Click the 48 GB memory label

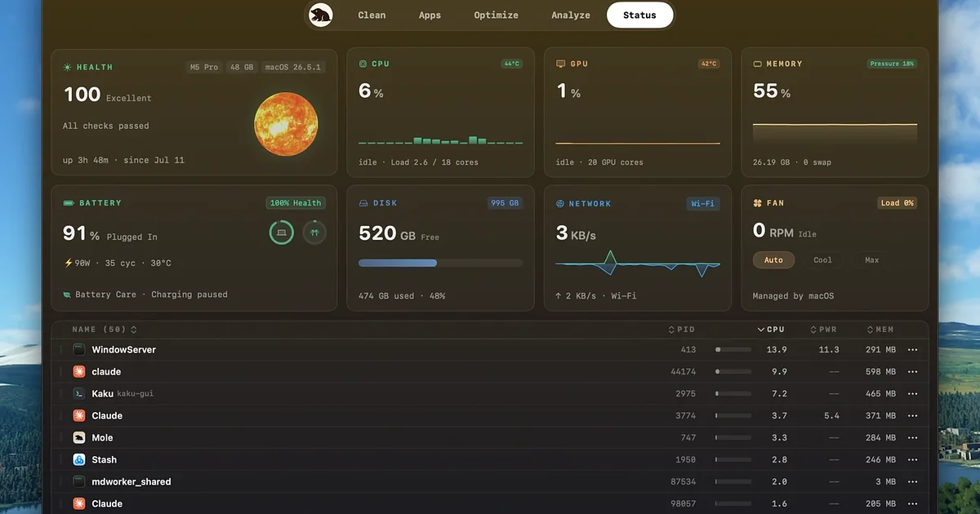pos(241,67)
